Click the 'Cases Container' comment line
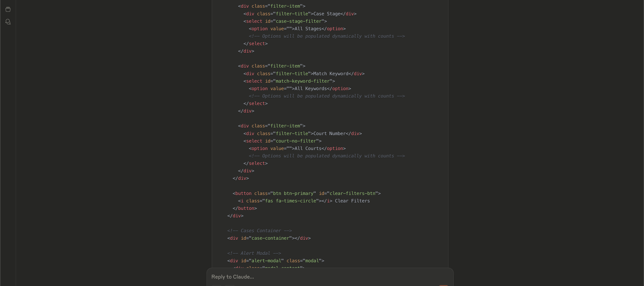The image size is (644, 286). pyautogui.click(x=260, y=231)
